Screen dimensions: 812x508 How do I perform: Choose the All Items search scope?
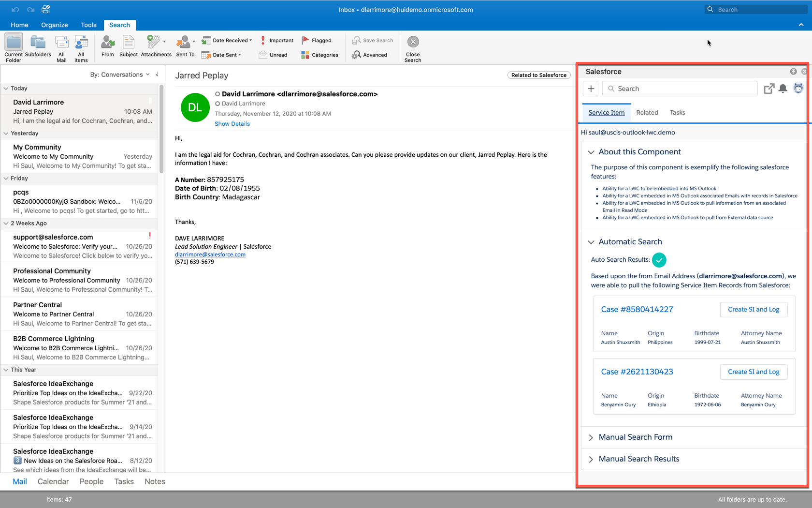pos(81,48)
